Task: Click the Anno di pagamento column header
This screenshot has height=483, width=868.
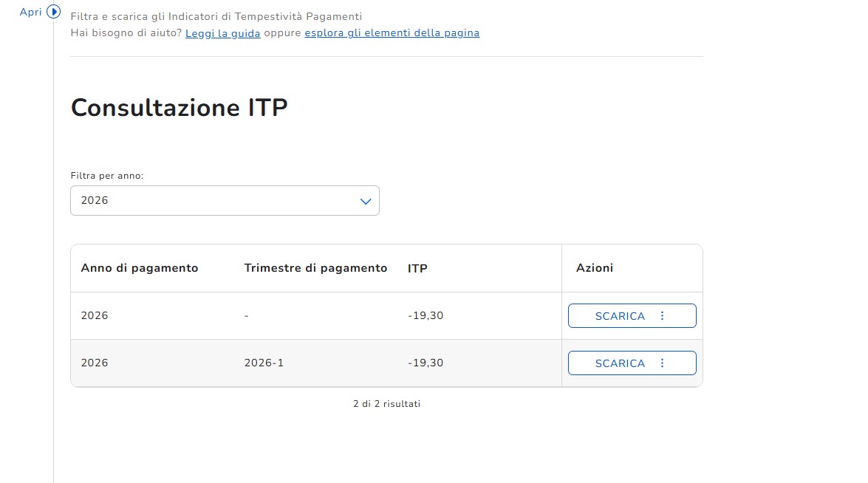Action: (x=140, y=268)
